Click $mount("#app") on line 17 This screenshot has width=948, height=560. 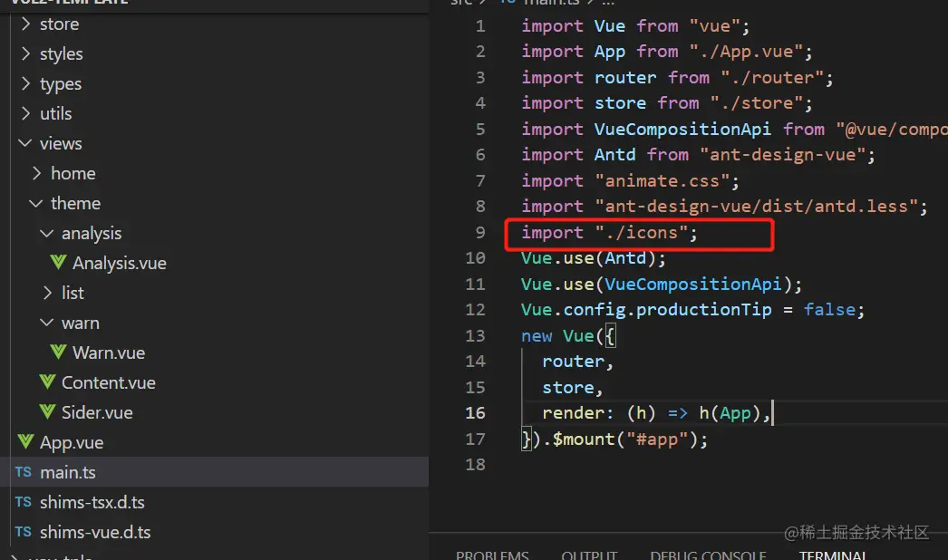coord(625,439)
